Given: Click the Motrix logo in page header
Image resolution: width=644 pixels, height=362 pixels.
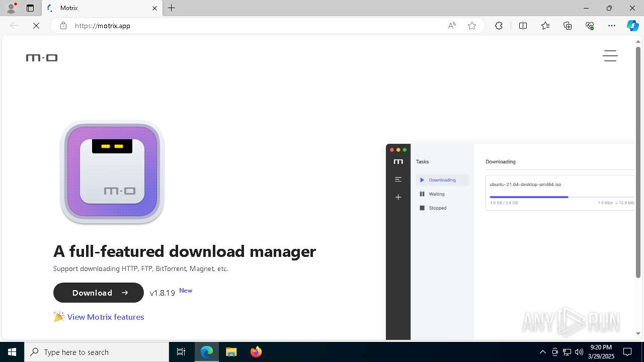Looking at the screenshot, I should tap(42, 58).
